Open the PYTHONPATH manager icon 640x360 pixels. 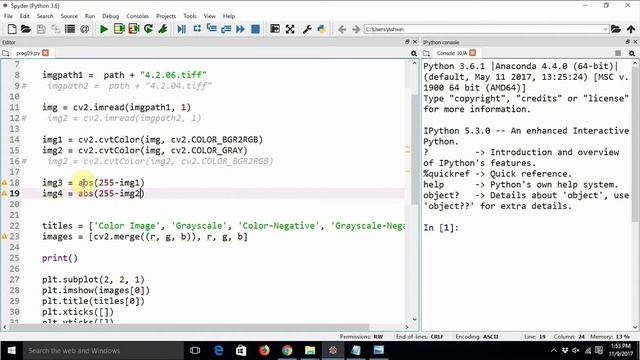(322, 29)
